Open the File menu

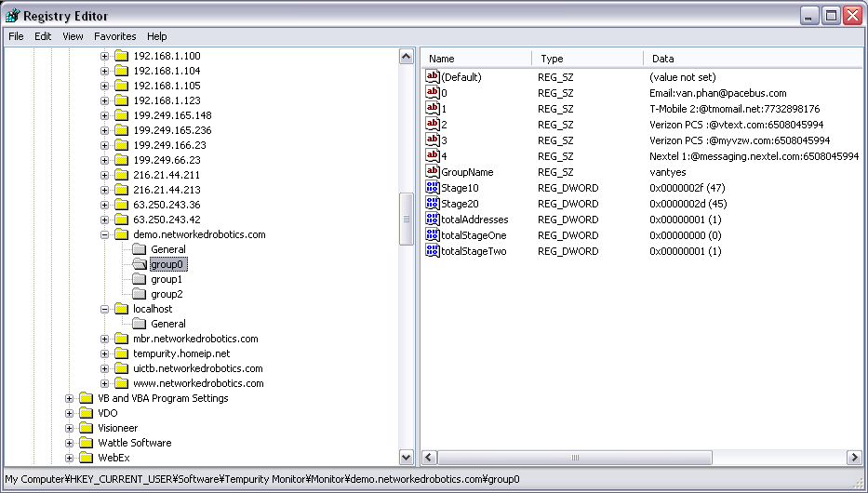click(x=16, y=36)
